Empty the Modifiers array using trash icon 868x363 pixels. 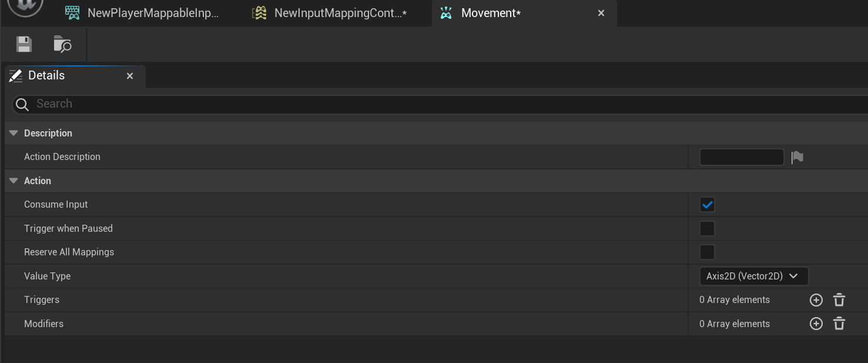pyautogui.click(x=839, y=324)
